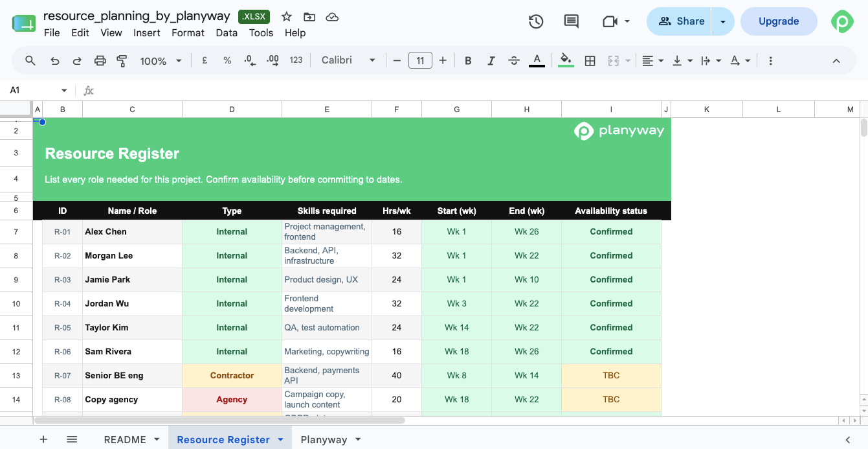Screen dimensions: 868x449
Task: Click the horizontal scrollbar
Action: pos(220,420)
